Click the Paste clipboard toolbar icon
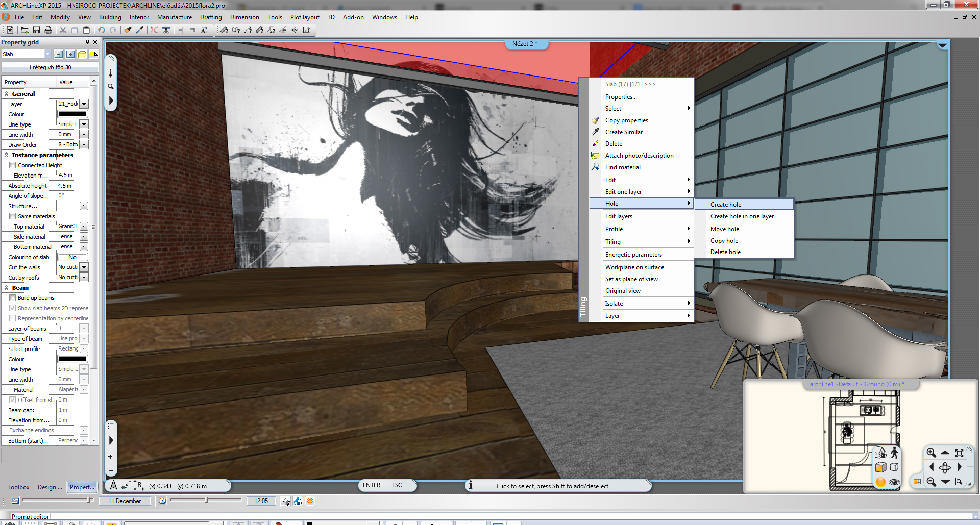The width and height of the screenshot is (980, 525). [86, 30]
